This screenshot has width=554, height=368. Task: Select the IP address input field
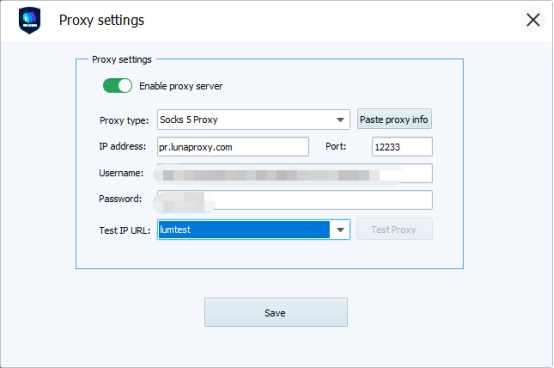click(x=233, y=147)
